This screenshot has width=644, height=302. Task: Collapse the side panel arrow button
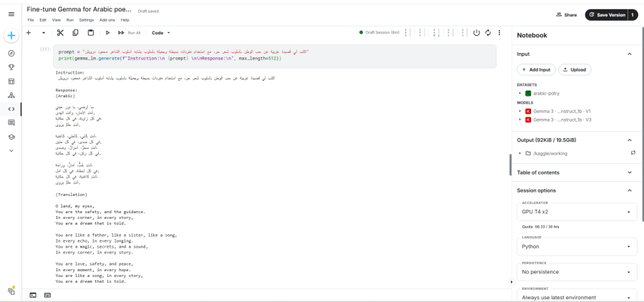(511, 282)
